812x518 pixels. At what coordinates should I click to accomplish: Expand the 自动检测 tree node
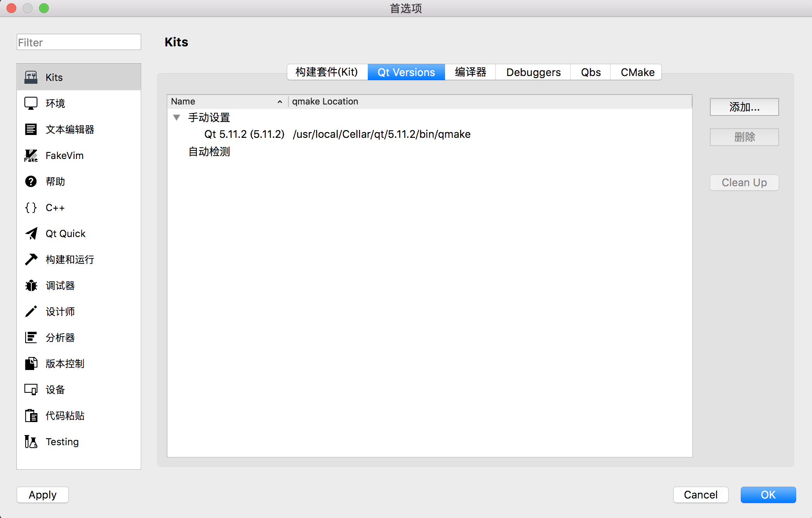click(x=176, y=151)
